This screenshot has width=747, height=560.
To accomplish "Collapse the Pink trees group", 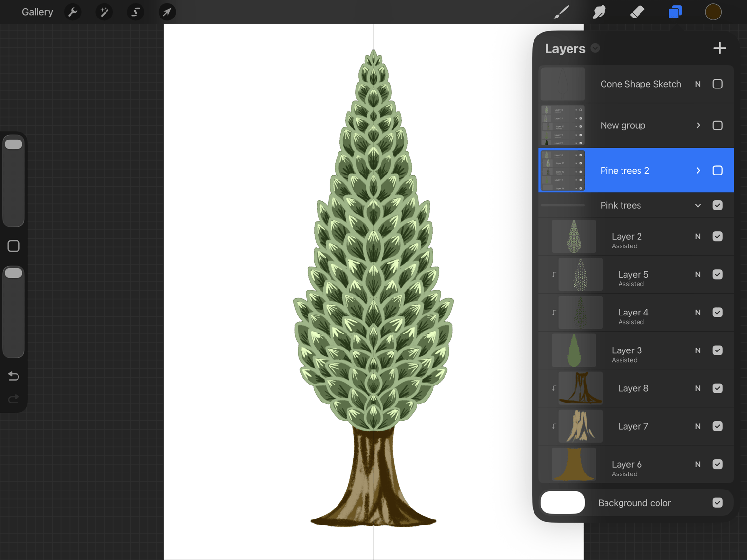I will [698, 205].
